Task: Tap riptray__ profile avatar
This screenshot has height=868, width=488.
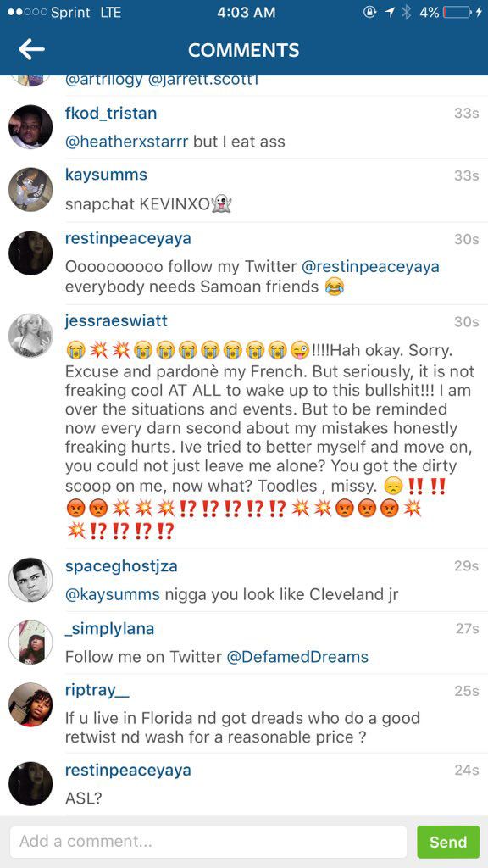Action: click(x=30, y=704)
